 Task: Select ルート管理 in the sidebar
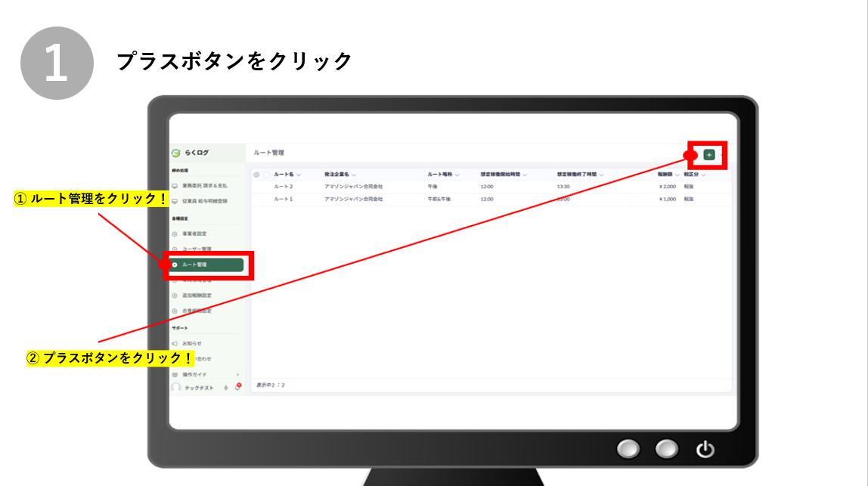206,265
